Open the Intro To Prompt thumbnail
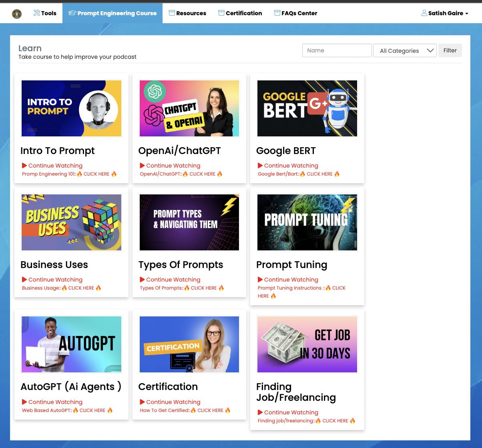This screenshot has height=448, width=482. tap(71, 108)
